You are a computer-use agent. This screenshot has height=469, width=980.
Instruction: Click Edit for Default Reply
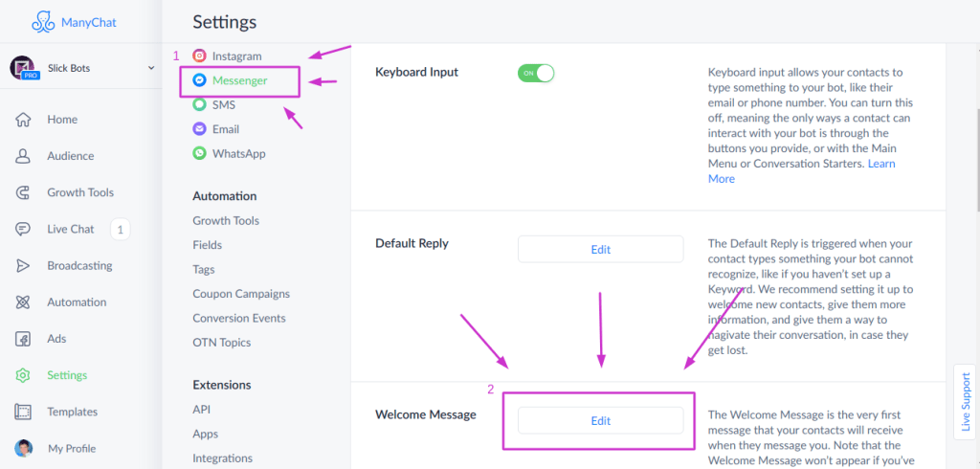601,250
